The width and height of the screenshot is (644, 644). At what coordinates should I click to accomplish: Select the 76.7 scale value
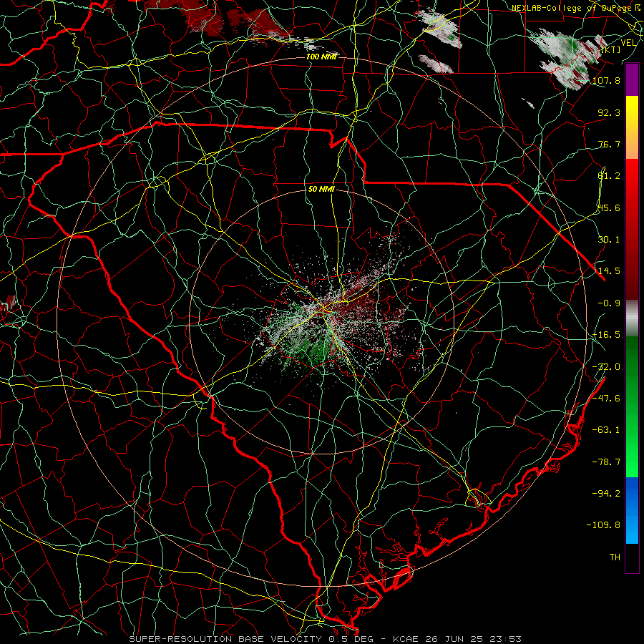(x=609, y=144)
